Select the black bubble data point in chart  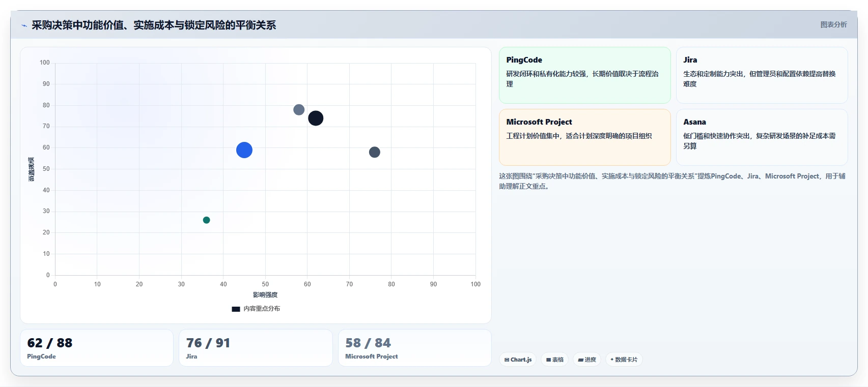[316, 118]
